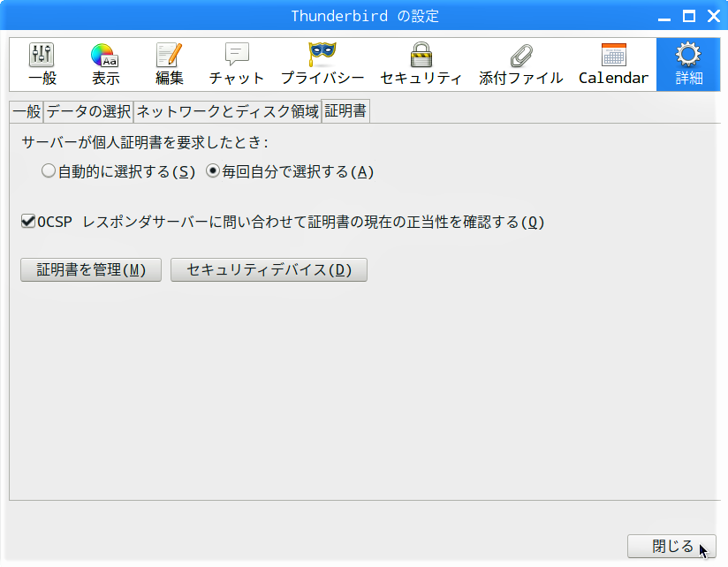The image size is (728, 567).
Task: Open 証明書を管理 certificate manager
Action: (91, 270)
